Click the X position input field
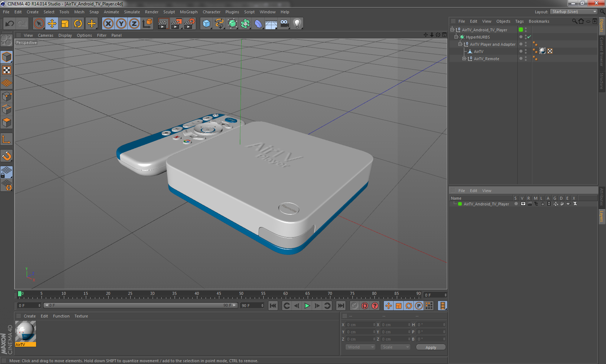Screen dimensions: 606x364 tap(361, 325)
